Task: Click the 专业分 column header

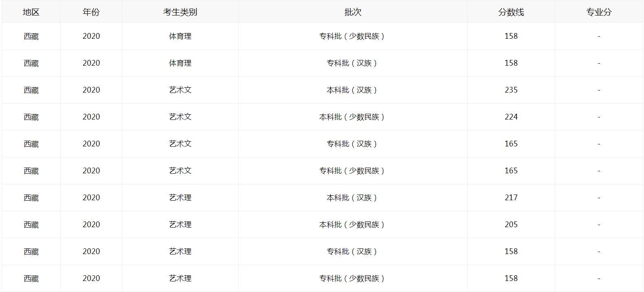Action: tap(599, 12)
